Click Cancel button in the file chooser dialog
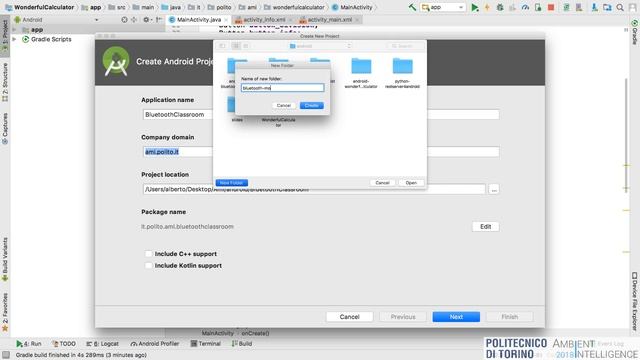This screenshot has height=360, width=640. click(x=382, y=182)
